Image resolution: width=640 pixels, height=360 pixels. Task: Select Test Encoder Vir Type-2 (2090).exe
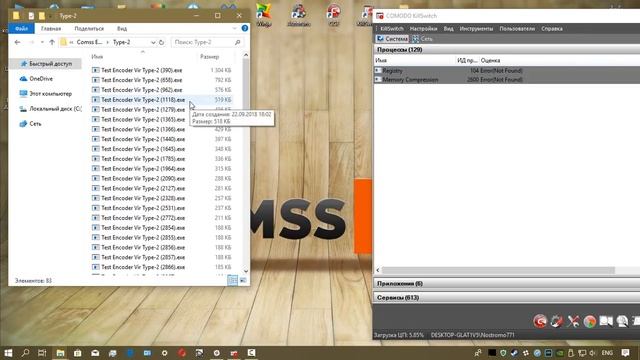coord(142,178)
